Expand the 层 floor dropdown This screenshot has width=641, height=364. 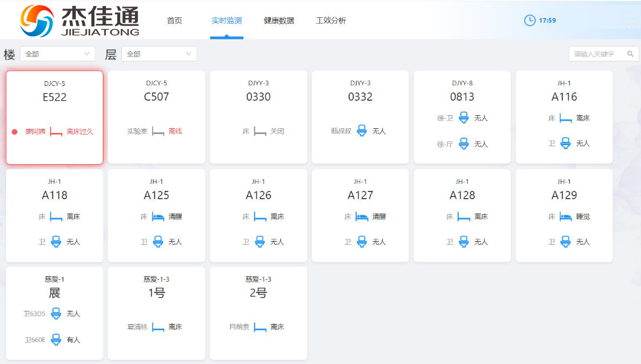pyautogui.click(x=159, y=54)
